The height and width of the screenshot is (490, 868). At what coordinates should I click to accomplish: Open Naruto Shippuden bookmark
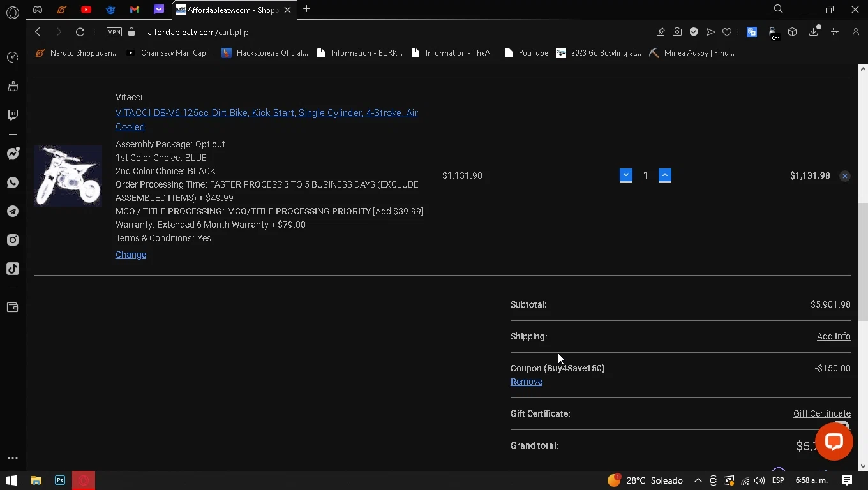coord(77,53)
